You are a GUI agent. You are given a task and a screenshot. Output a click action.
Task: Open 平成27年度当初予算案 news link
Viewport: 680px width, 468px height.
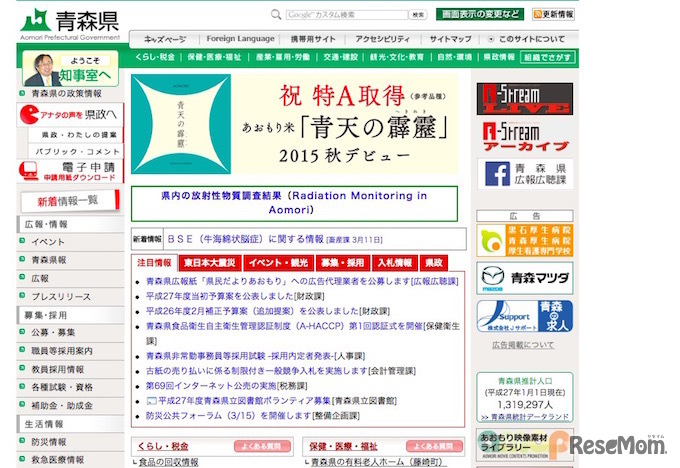tap(220, 296)
